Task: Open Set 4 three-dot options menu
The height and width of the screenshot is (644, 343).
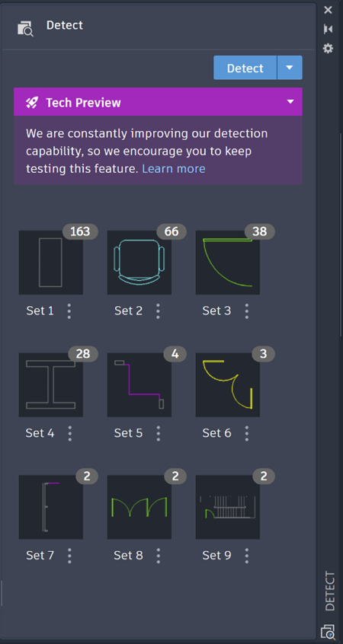Action: point(70,433)
